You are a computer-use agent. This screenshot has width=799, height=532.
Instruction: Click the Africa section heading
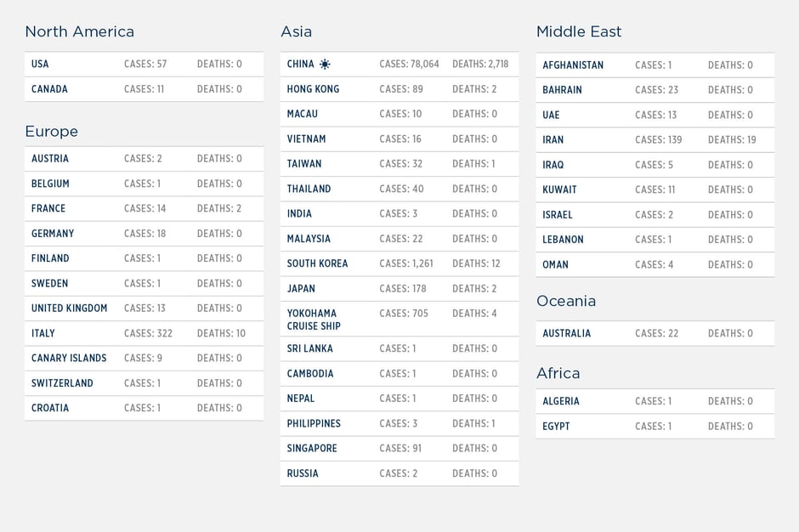point(558,373)
